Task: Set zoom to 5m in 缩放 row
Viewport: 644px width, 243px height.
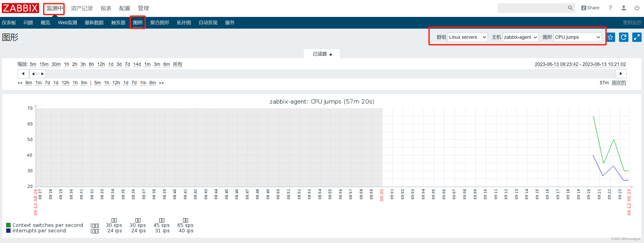Action: (x=33, y=64)
